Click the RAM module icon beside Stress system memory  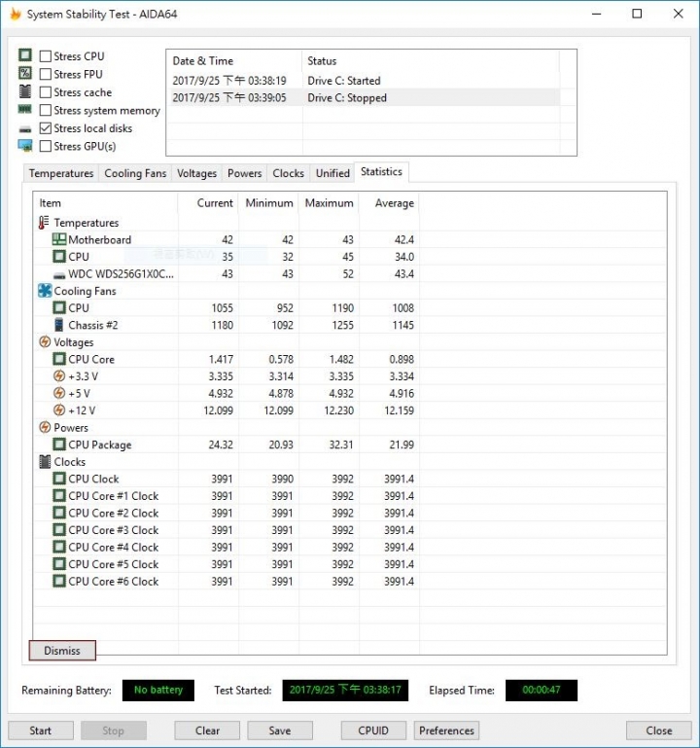(x=25, y=109)
